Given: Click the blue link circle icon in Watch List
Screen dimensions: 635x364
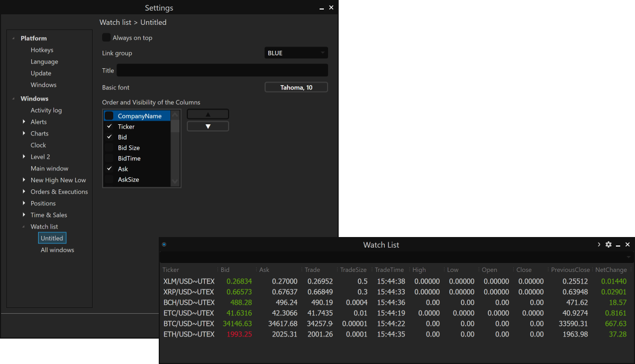Looking at the screenshot, I should (164, 244).
